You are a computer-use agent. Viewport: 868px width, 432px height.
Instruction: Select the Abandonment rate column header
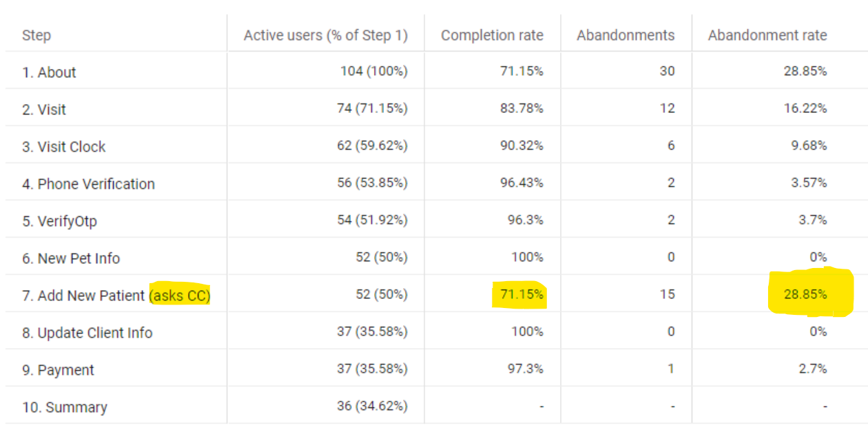coord(767,35)
